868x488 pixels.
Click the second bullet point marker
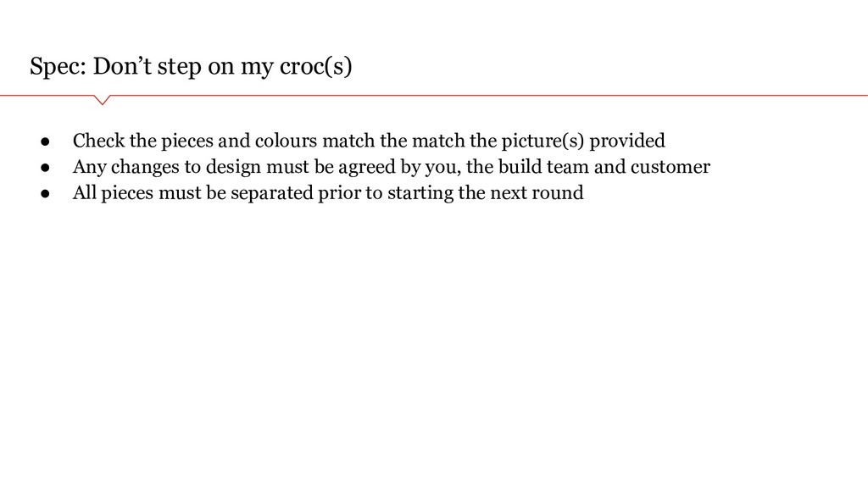point(46,168)
